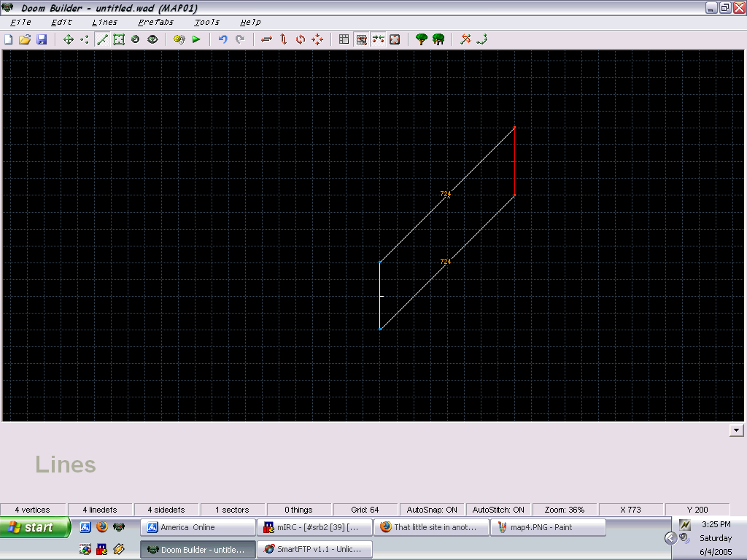This screenshot has width=747, height=560.
Task: Switch to America Online taskbar window
Action: [198, 527]
